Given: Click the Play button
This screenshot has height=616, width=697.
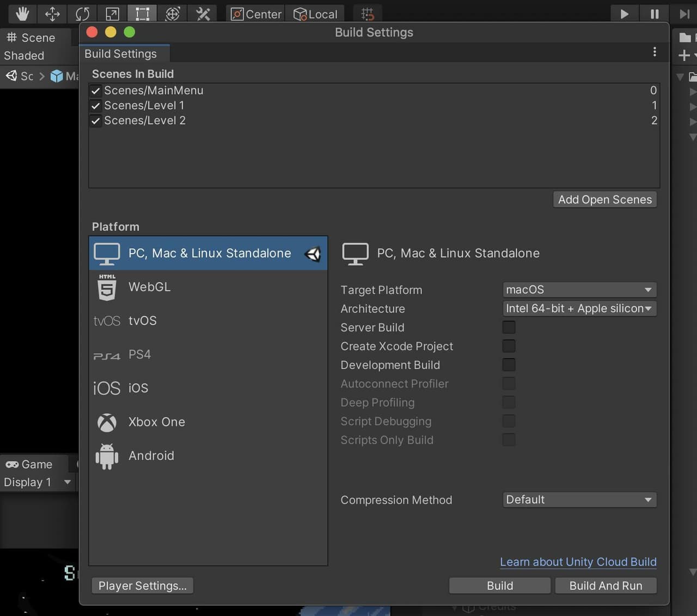Looking at the screenshot, I should [625, 14].
